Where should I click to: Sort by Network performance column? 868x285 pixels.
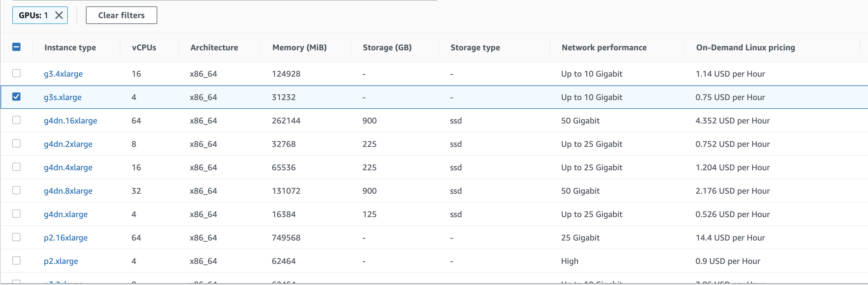pyautogui.click(x=604, y=47)
